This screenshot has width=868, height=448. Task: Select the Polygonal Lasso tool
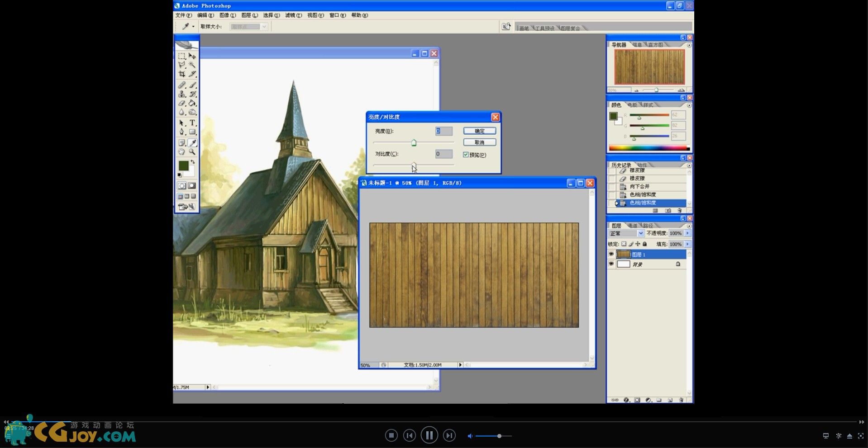[x=181, y=65]
